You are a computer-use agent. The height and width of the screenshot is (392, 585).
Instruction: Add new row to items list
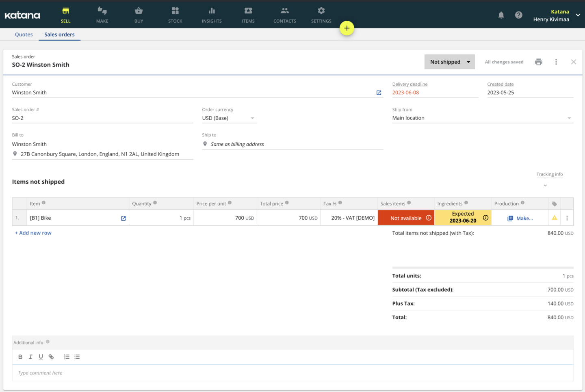[x=33, y=232]
